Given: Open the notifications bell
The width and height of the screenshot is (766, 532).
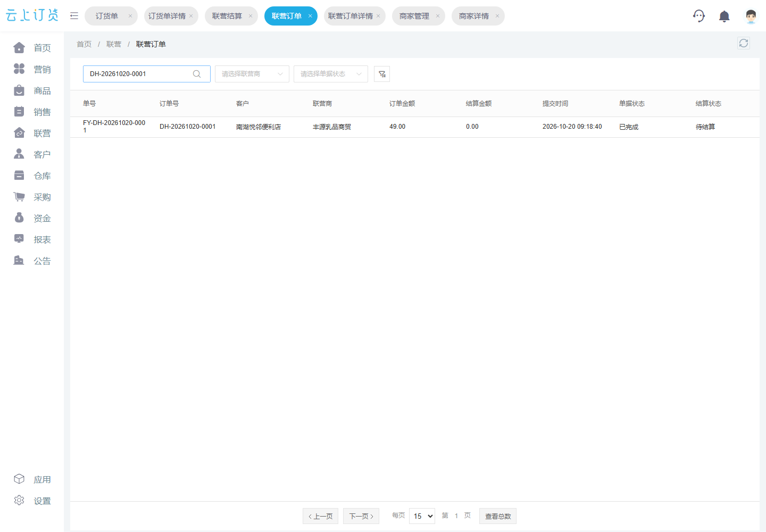Looking at the screenshot, I should [x=724, y=16].
